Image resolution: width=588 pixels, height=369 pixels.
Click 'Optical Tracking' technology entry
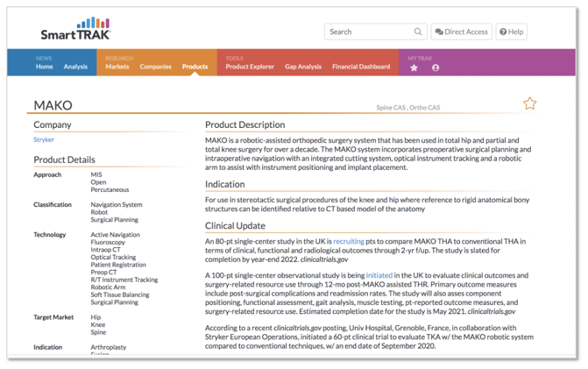pyautogui.click(x=113, y=258)
